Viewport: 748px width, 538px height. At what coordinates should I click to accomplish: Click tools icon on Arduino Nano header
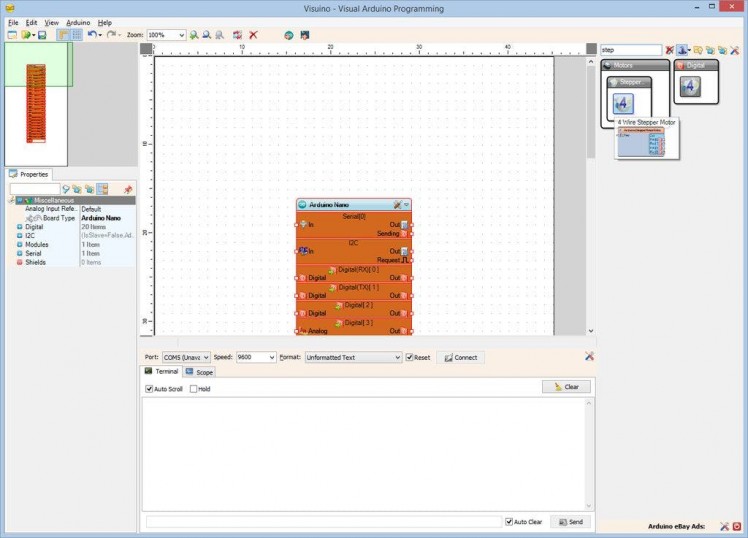(397, 204)
